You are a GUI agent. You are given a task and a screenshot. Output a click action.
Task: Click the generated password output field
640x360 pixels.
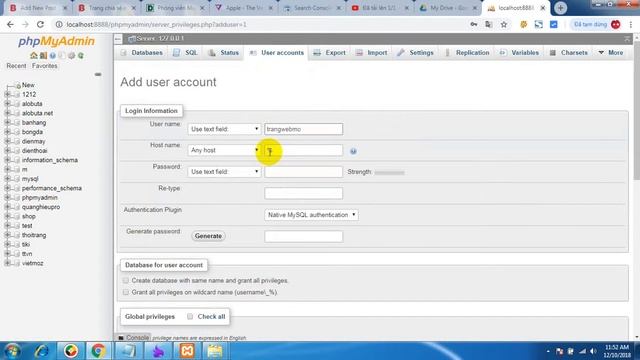coord(304,236)
